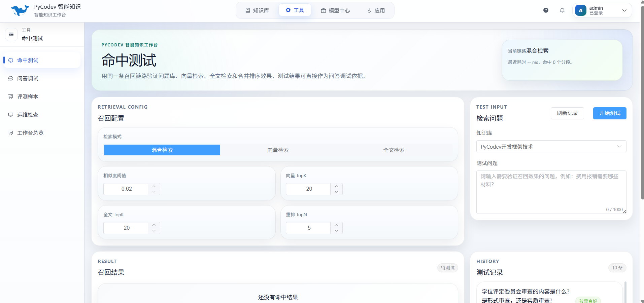Click the 开始测试 button
Viewport: 644px width, 303px height.
pyautogui.click(x=610, y=113)
